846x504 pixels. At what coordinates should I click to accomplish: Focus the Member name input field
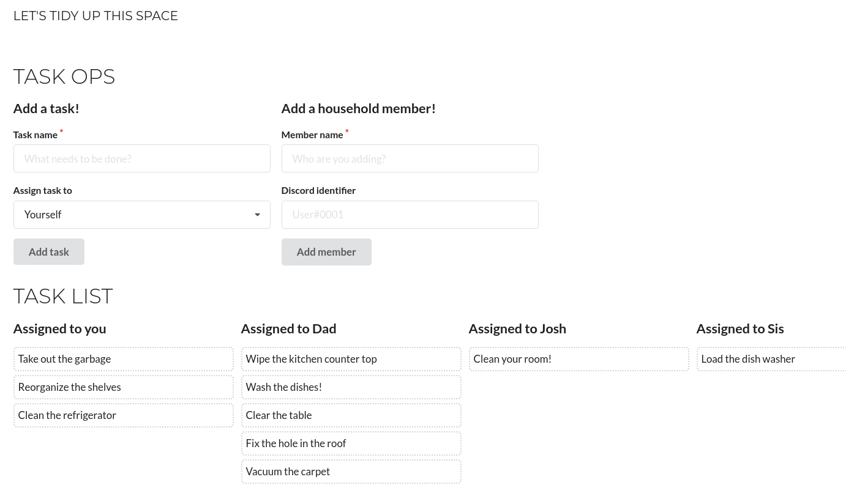pos(410,158)
